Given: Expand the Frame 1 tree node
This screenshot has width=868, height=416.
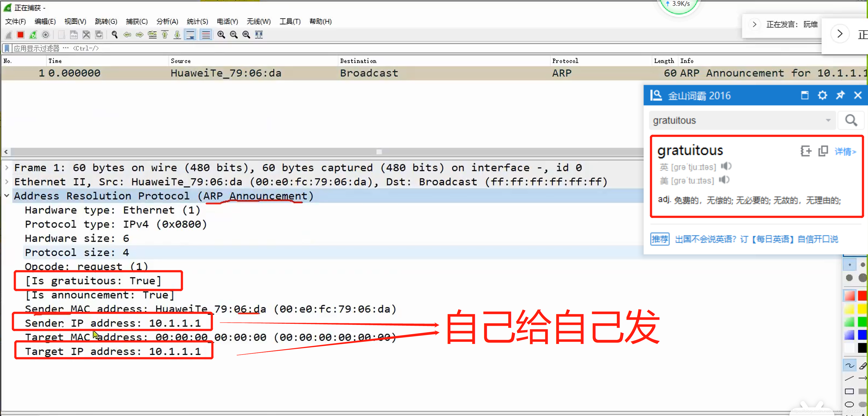Looking at the screenshot, I should point(7,167).
